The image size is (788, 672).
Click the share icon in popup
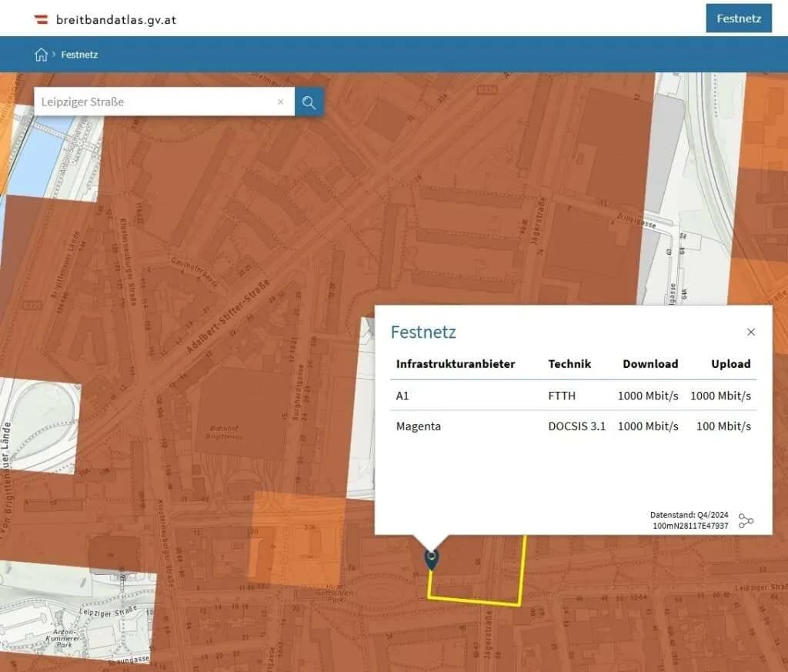click(746, 520)
